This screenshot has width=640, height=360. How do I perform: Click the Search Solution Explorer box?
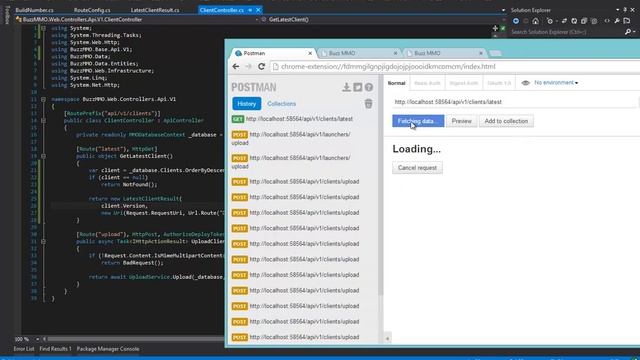[567, 32]
